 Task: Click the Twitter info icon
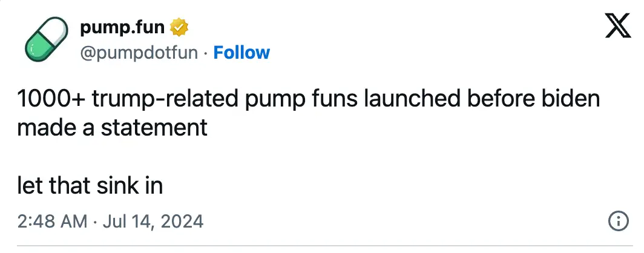click(617, 222)
